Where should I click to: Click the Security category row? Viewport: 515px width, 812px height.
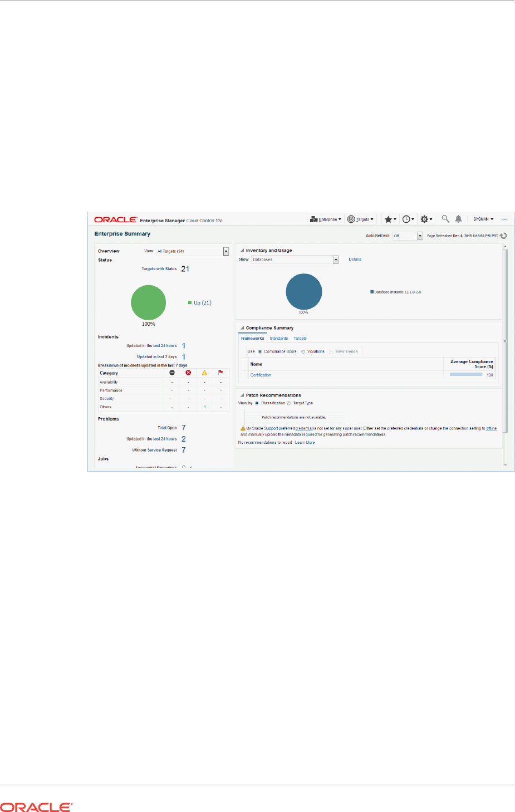coord(164,399)
